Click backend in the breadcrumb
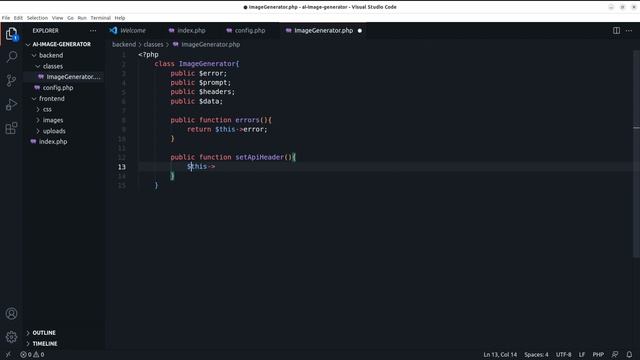The width and height of the screenshot is (640, 360). [x=124, y=44]
